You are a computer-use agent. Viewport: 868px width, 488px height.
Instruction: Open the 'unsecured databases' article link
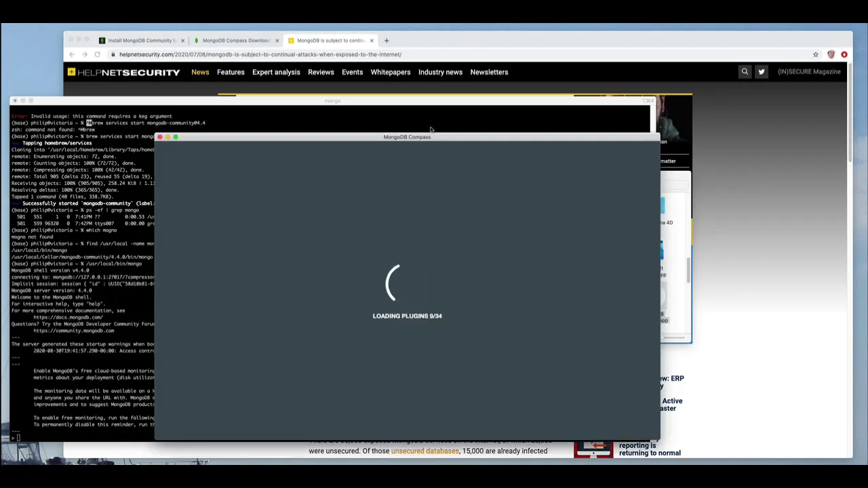coord(425,451)
